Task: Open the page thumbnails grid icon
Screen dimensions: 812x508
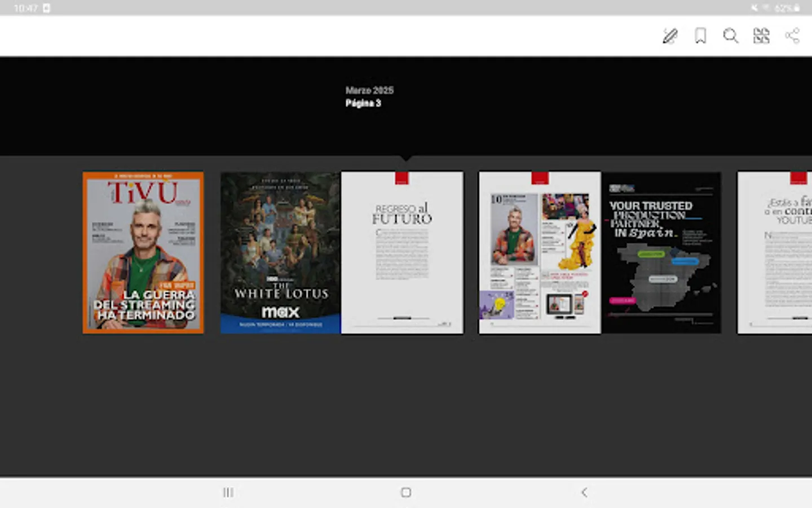Action: pyautogui.click(x=761, y=36)
